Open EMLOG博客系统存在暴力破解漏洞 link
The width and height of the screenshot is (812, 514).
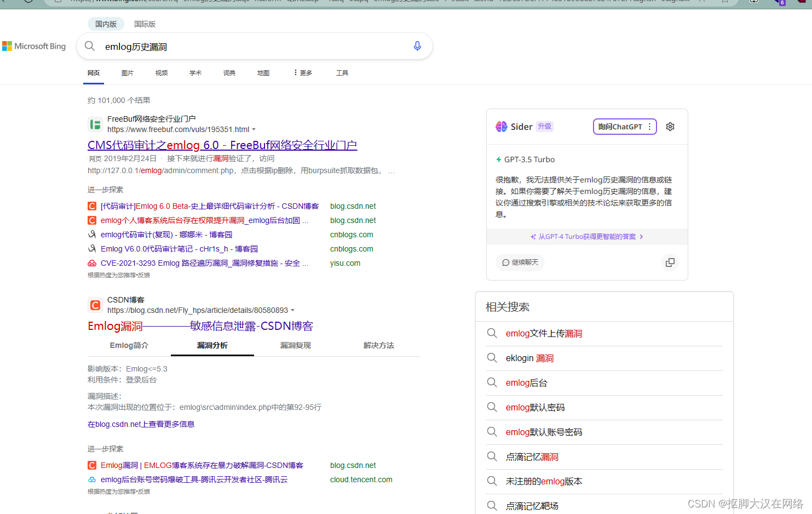(x=202, y=465)
